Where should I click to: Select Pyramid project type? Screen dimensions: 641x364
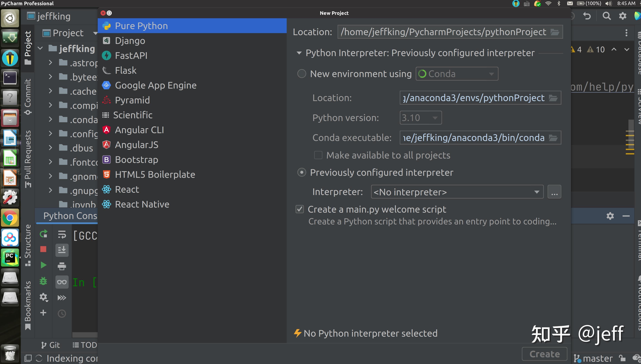pos(192,100)
